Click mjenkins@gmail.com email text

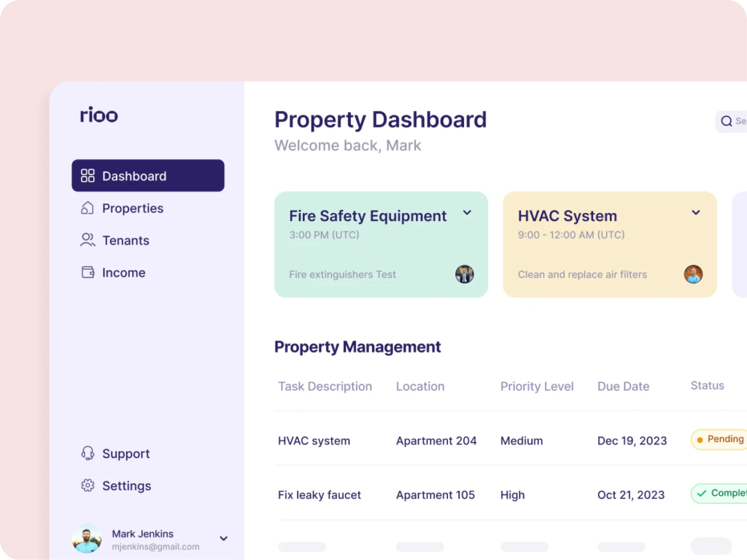156,547
